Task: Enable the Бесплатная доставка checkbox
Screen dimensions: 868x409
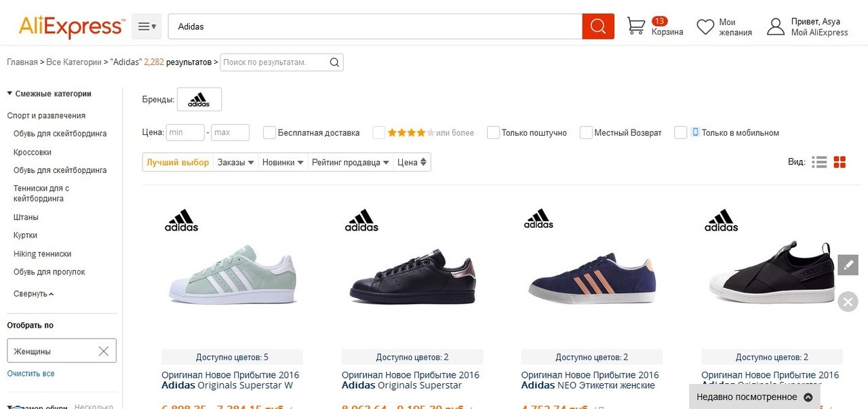Action: pos(269,132)
